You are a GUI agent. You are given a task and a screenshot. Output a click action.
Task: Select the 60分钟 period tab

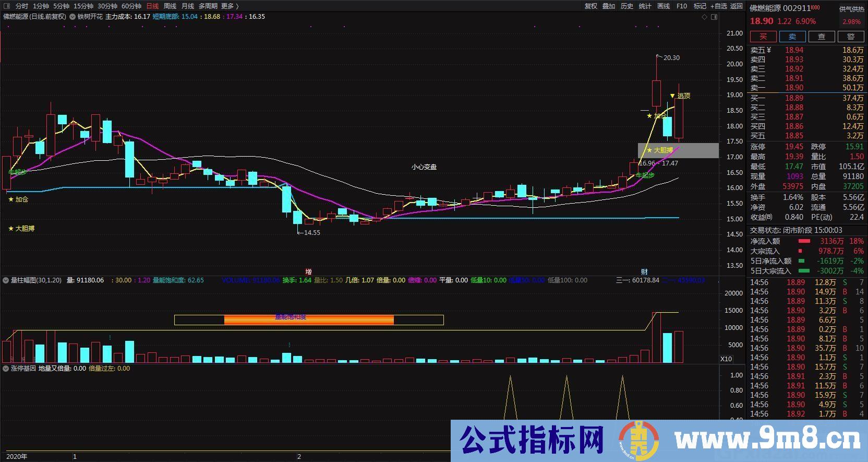[x=131, y=6]
